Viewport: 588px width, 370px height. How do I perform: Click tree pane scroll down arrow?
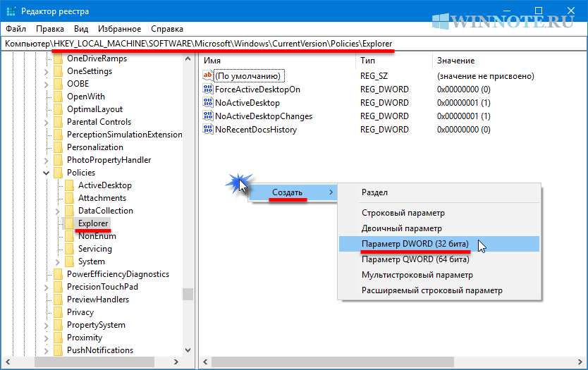(188, 350)
